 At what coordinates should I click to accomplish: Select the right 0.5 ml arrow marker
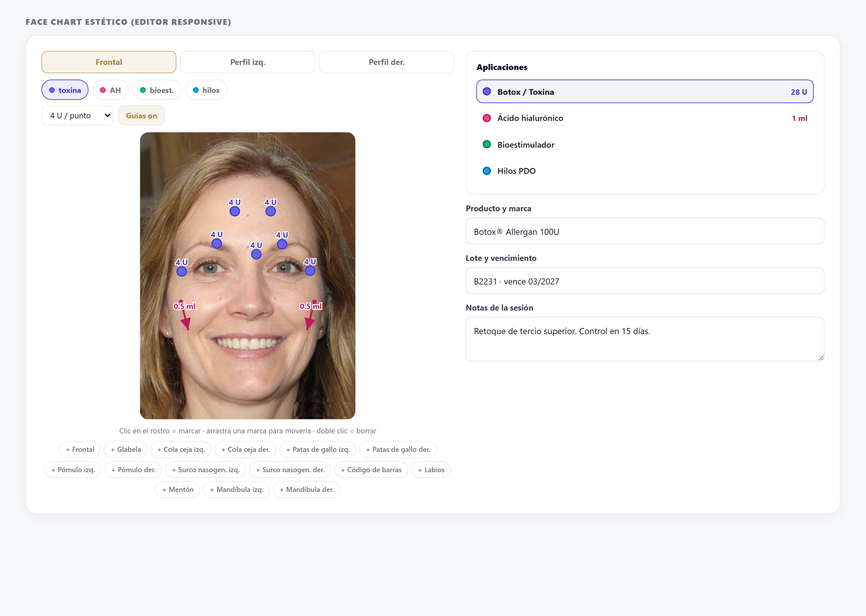pos(311,315)
